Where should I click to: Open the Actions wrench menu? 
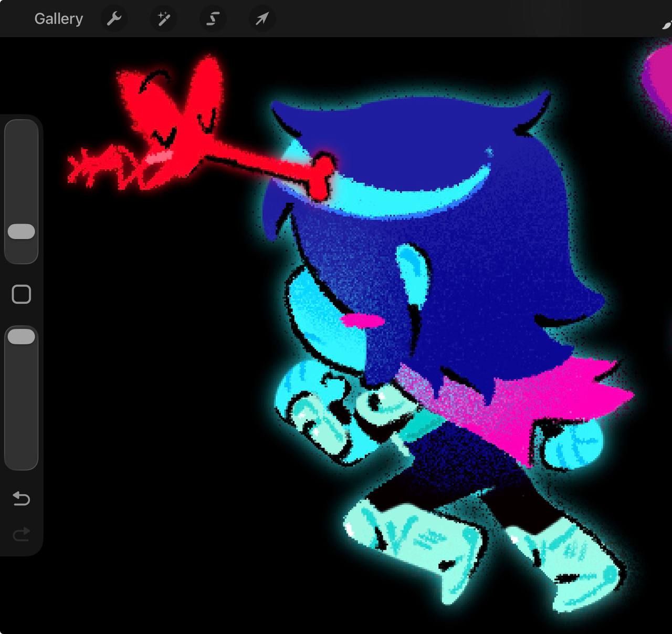[114, 19]
